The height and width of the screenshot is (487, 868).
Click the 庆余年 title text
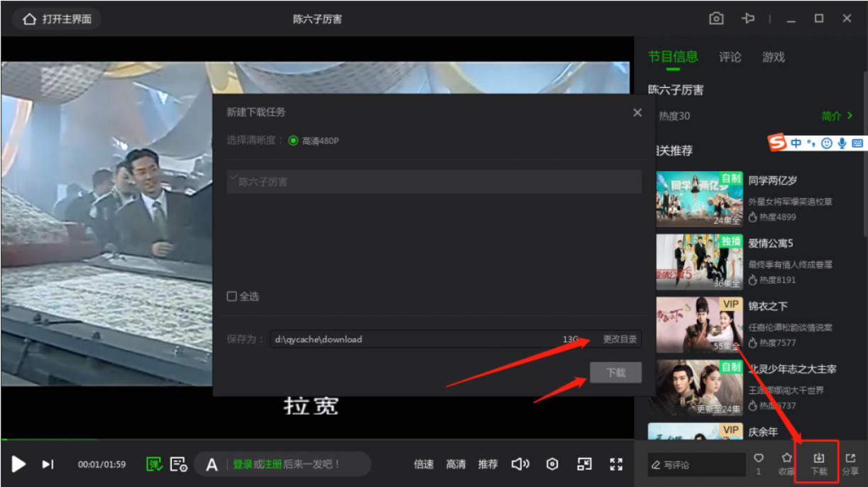click(763, 432)
